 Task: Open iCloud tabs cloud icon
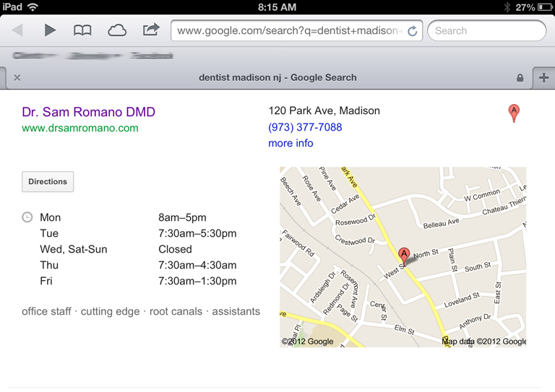click(117, 30)
